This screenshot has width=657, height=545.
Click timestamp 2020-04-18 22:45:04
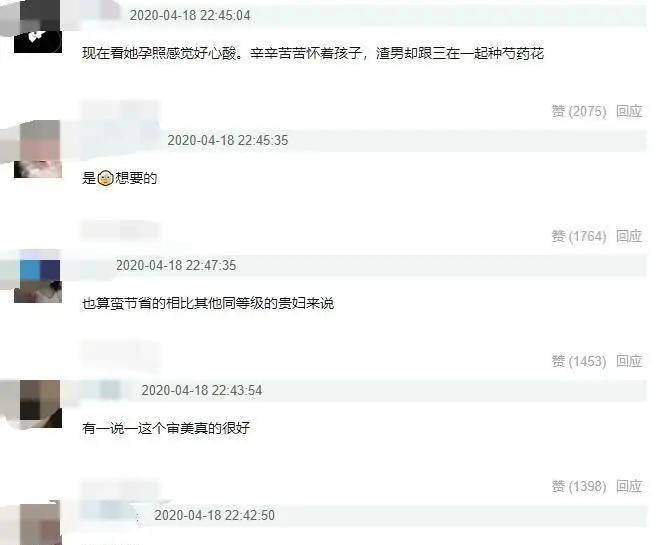(x=190, y=15)
